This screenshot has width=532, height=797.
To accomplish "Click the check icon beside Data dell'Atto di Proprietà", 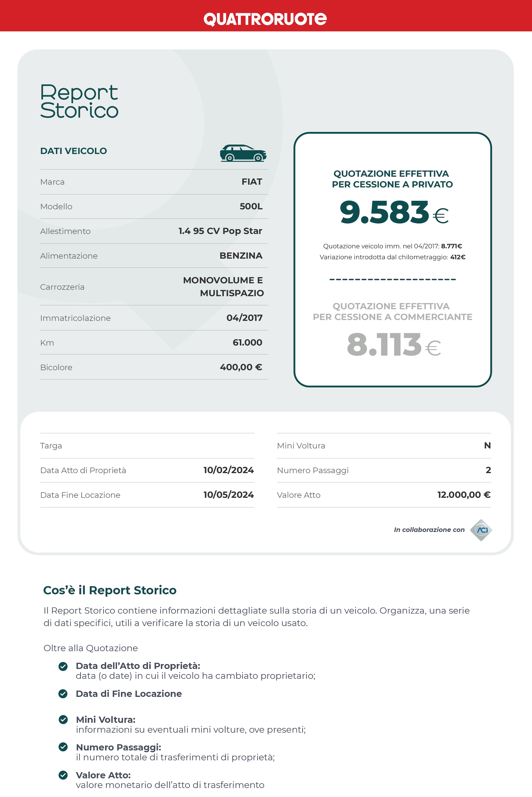I will click(x=63, y=666).
